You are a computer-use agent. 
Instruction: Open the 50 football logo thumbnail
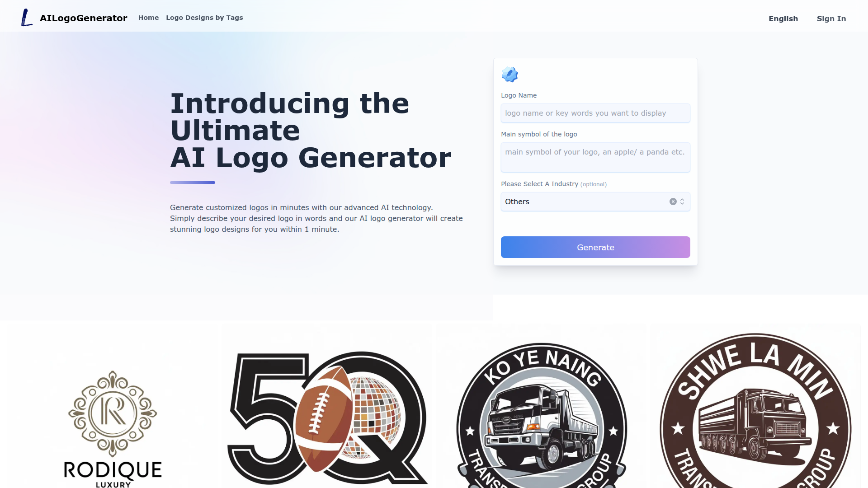click(326, 407)
